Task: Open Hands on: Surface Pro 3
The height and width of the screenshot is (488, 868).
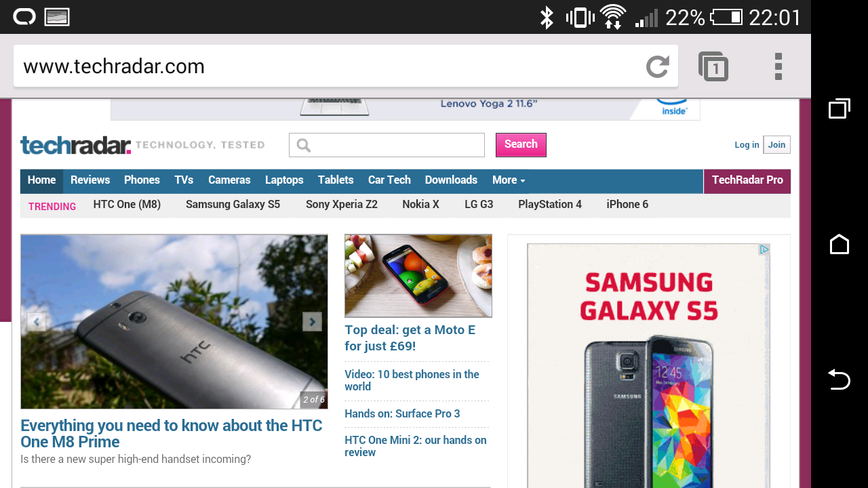Action: pyautogui.click(x=402, y=414)
